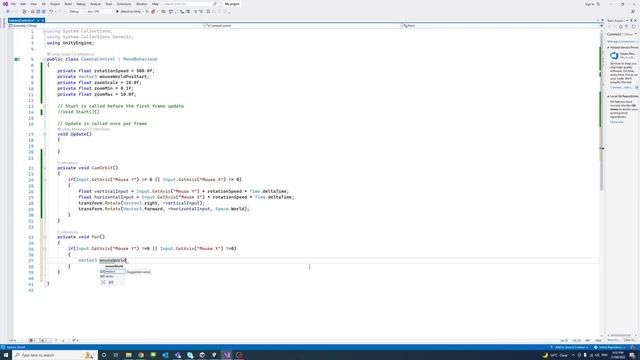This screenshot has width=640, height=360.
Task: Open the Unity icon on taskbar
Action: click(x=202, y=355)
